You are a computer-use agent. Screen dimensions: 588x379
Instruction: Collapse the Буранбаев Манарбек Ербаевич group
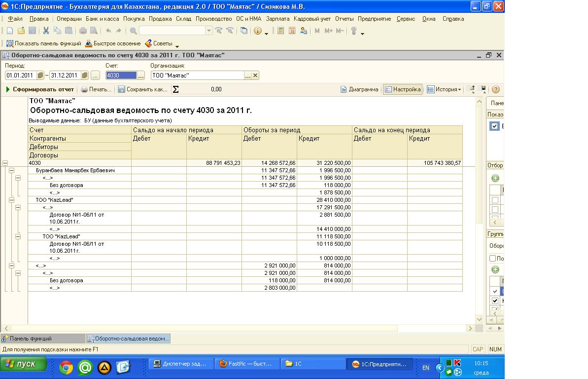tap(12, 170)
